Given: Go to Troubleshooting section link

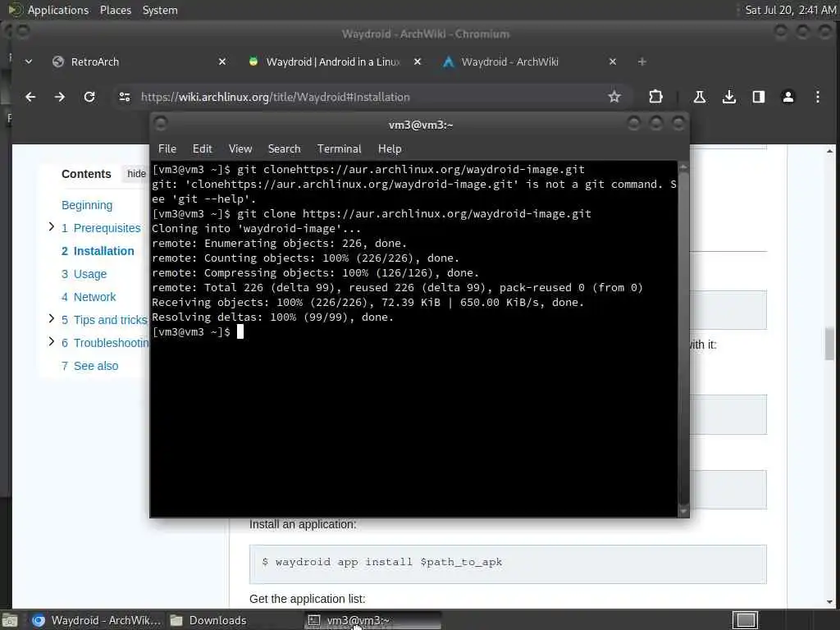Looking at the screenshot, I should point(105,344).
